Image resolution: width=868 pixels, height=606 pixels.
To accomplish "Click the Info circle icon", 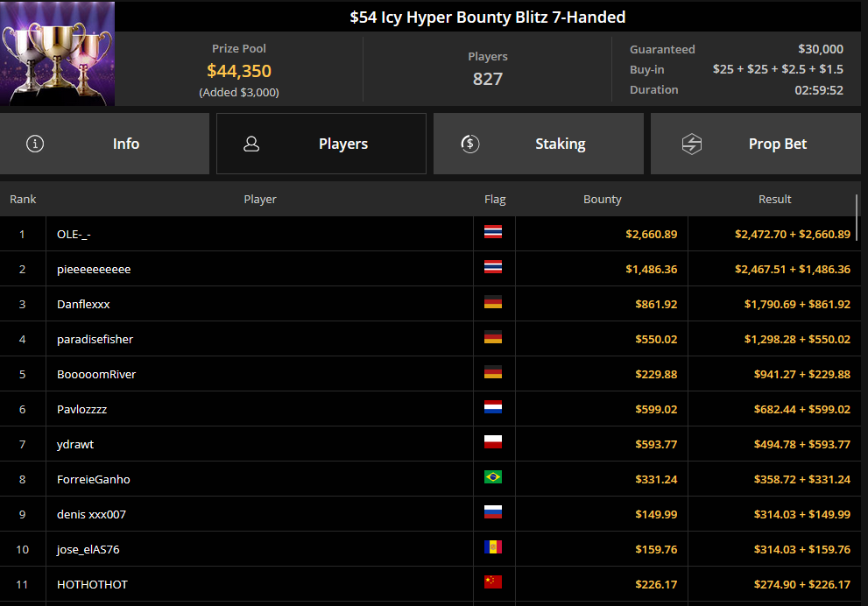I will (35, 144).
